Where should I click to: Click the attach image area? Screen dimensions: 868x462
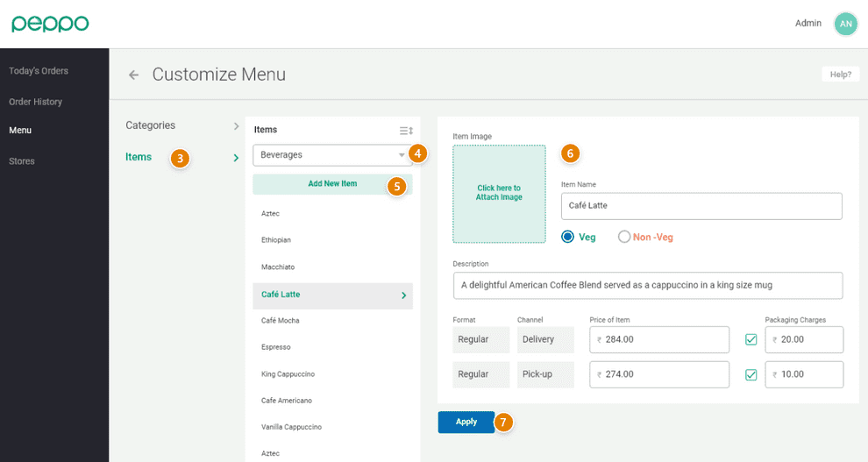(499, 193)
